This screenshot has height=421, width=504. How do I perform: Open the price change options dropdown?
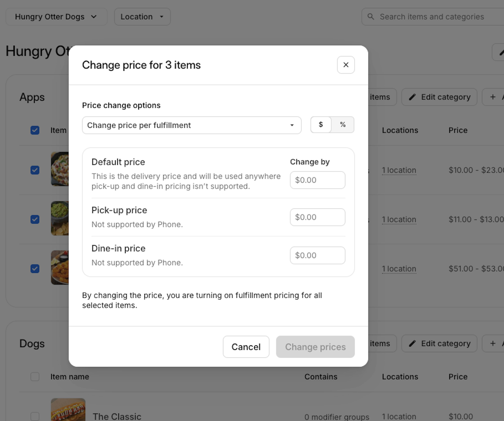(x=191, y=125)
